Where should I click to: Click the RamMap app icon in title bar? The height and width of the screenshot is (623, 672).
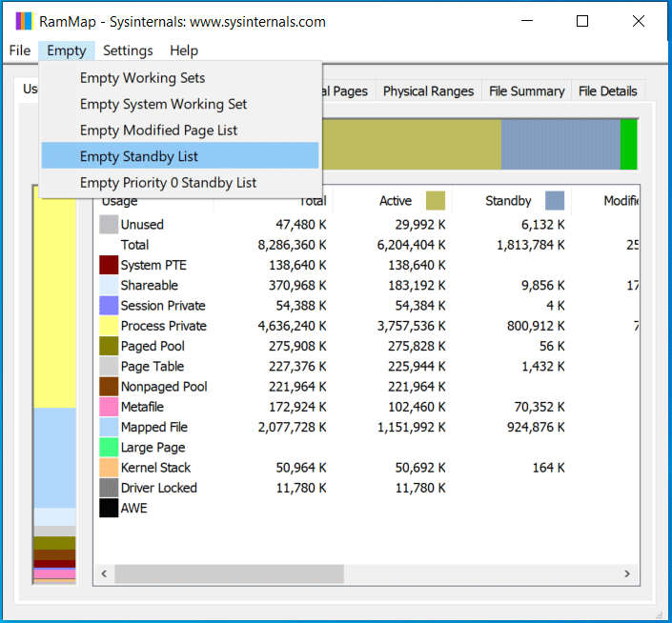pos(24,21)
